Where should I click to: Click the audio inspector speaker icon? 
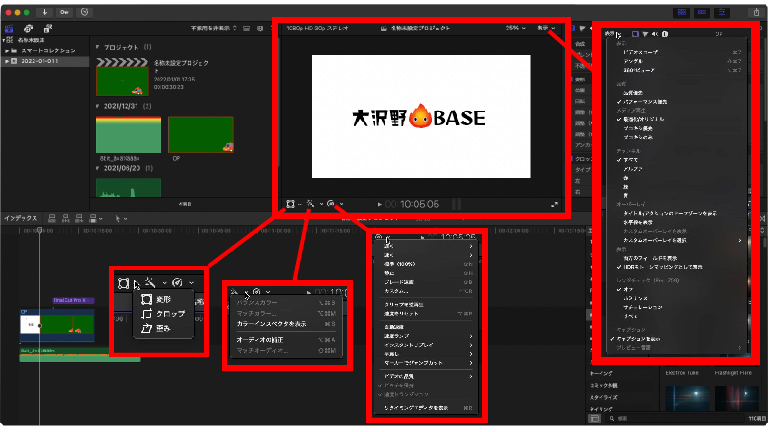pos(655,34)
